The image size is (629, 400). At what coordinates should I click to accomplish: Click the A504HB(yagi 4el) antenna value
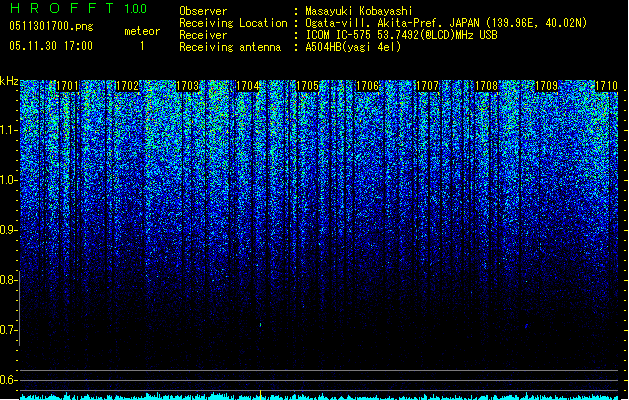(353, 47)
